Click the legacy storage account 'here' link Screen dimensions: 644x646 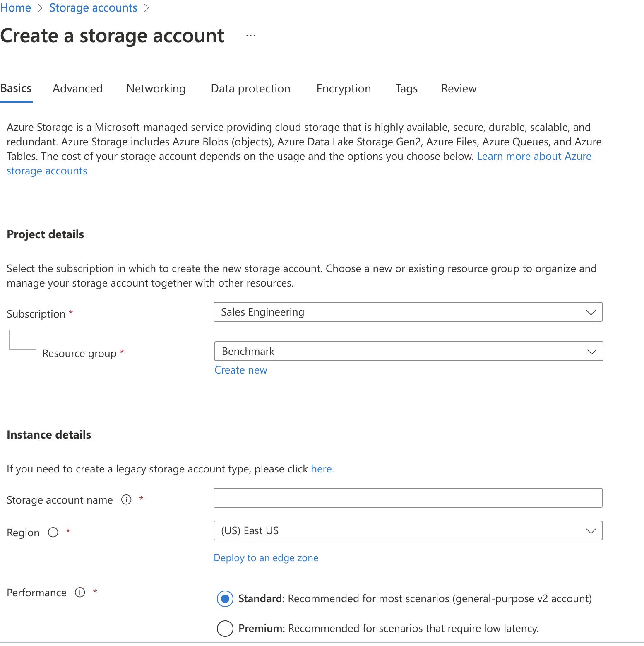point(321,469)
